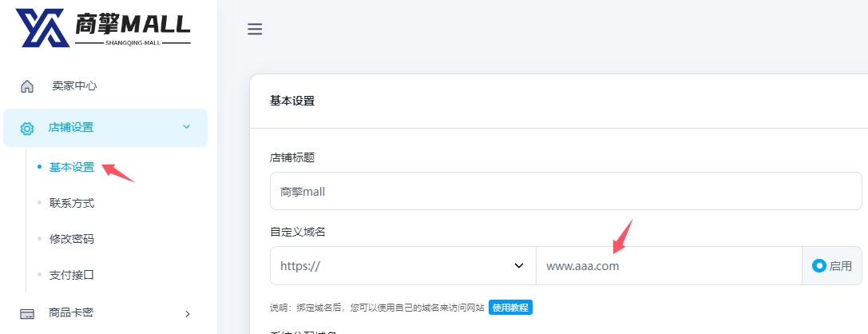The height and width of the screenshot is (334, 868).
Task: Click the hamburger menu icon to collapse the sidebar
Action: pyautogui.click(x=255, y=30)
